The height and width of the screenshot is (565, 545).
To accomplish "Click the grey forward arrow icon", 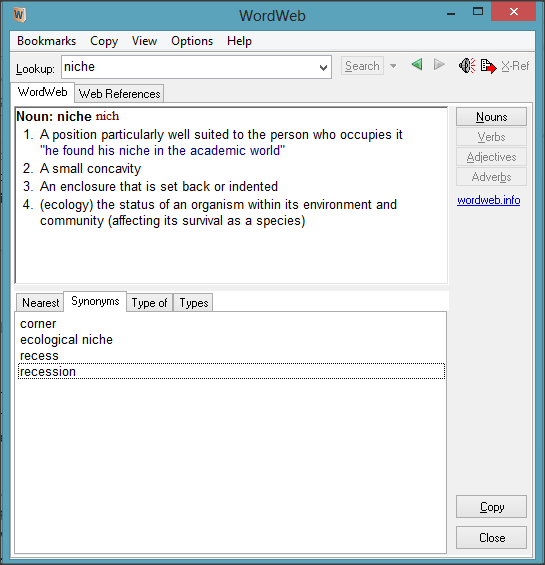I will point(439,65).
